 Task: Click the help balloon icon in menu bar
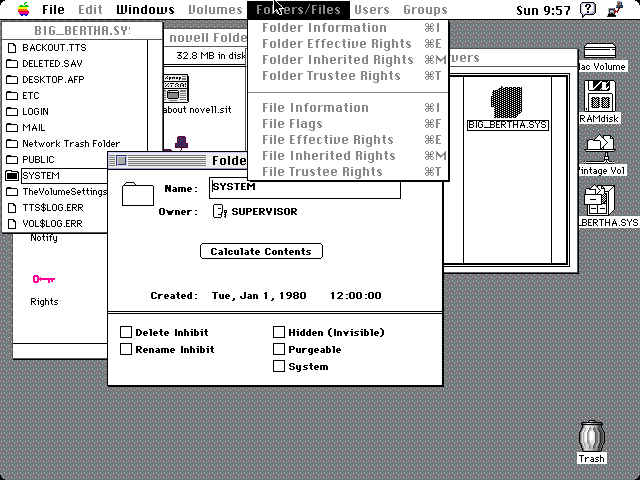tap(588, 10)
